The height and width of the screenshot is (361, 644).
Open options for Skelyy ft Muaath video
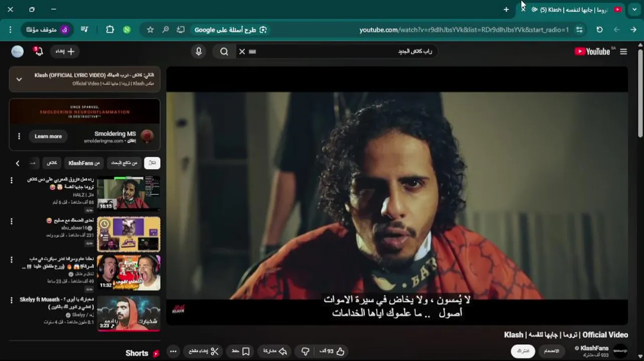point(12,300)
